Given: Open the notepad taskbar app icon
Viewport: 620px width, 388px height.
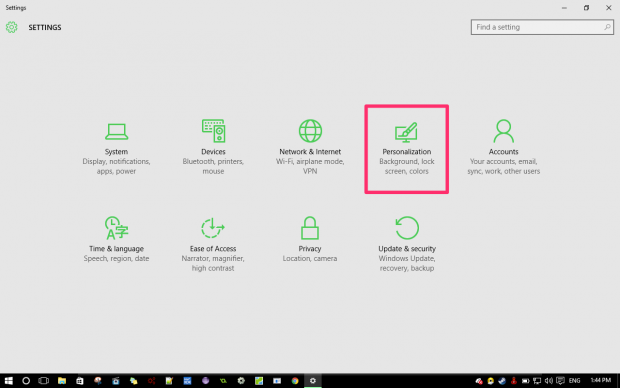Looking at the screenshot, I should [169, 380].
